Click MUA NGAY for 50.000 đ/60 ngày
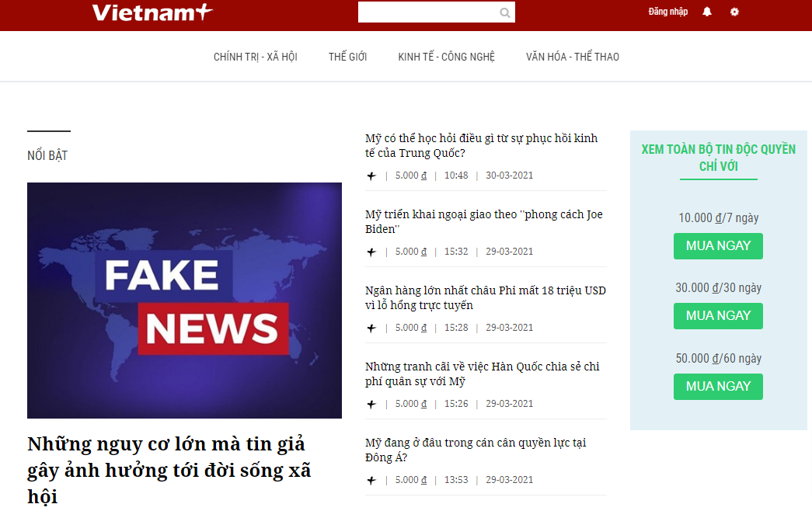 tap(718, 386)
